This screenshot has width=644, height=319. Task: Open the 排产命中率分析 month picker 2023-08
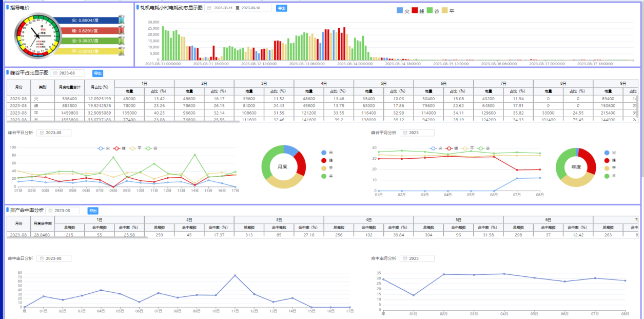pos(63,211)
